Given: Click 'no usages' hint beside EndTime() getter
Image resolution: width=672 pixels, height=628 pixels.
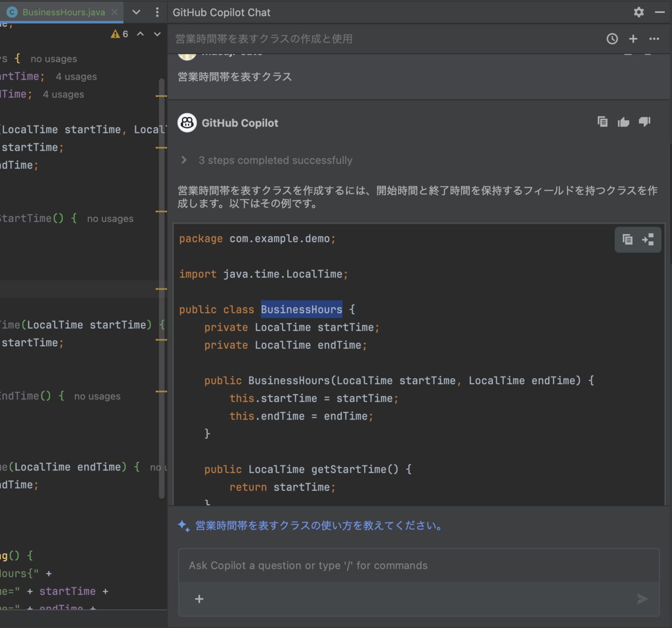Looking at the screenshot, I should point(97,397).
